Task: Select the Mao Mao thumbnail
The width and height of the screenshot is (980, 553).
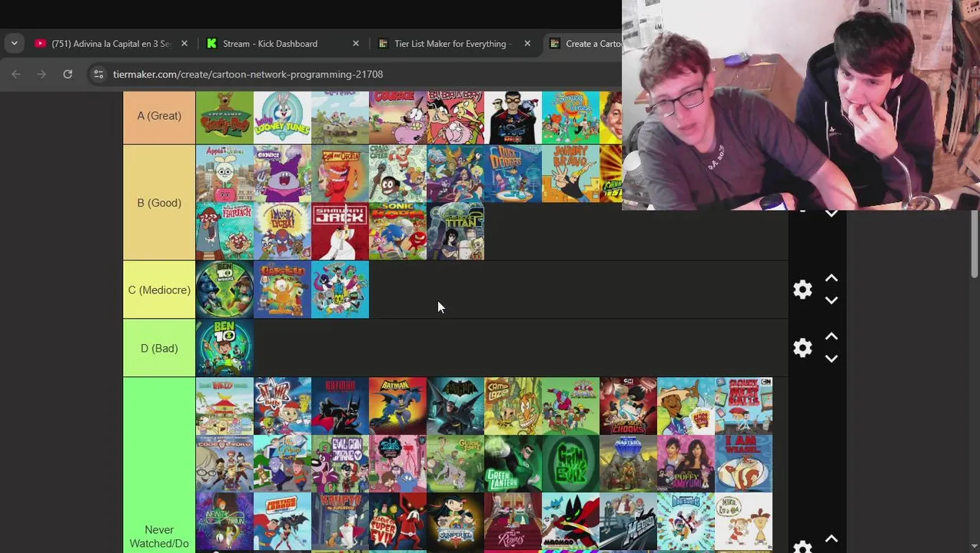Action: point(570,521)
